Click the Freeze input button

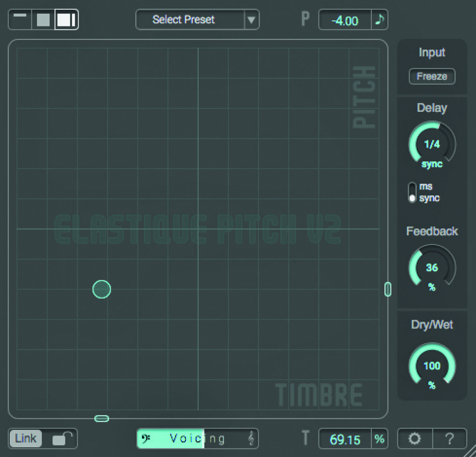432,76
